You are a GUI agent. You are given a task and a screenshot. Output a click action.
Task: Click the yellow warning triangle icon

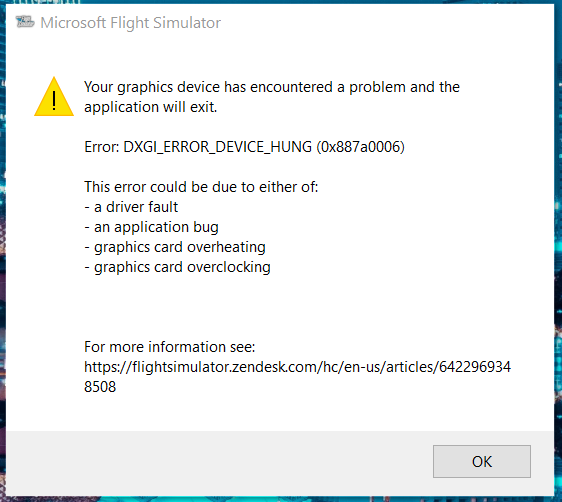click(54, 97)
